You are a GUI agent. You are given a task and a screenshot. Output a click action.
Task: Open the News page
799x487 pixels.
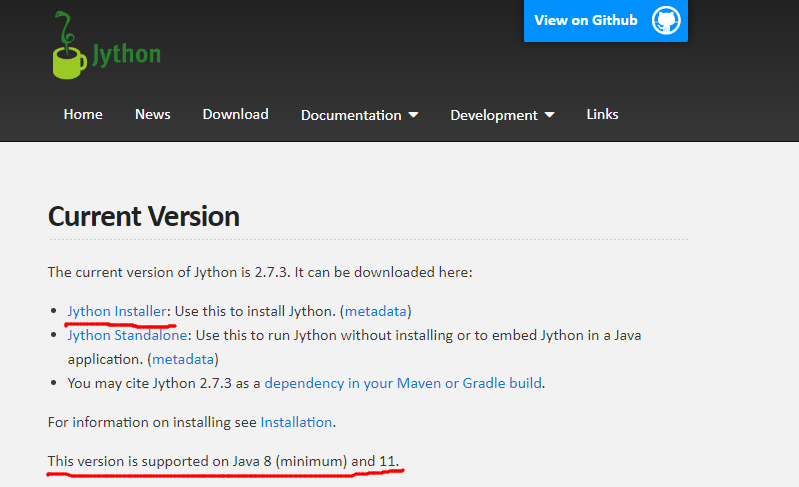point(153,114)
